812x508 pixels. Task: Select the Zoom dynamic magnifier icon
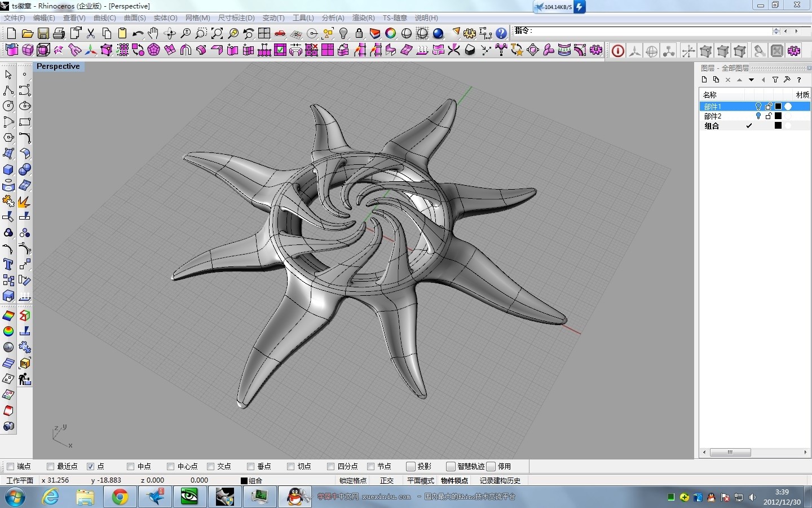pyautogui.click(x=186, y=33)
